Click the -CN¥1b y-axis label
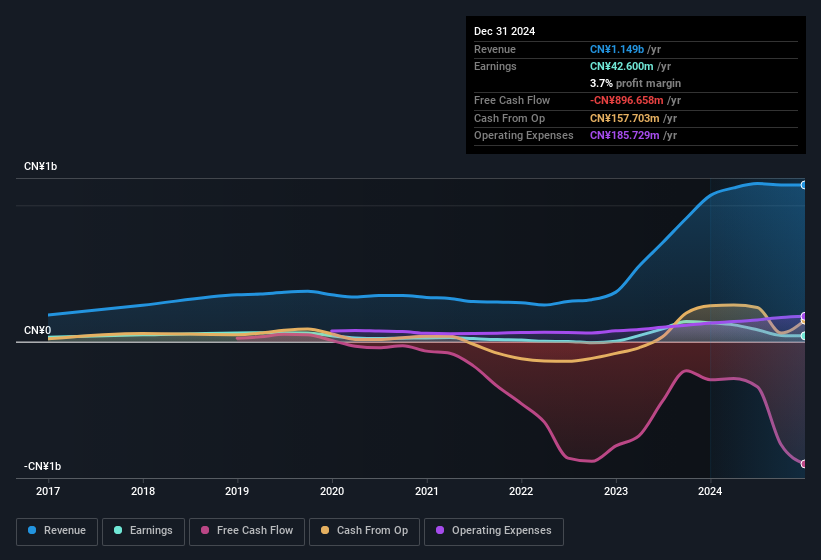821x560 pixels. click(42, 466)
